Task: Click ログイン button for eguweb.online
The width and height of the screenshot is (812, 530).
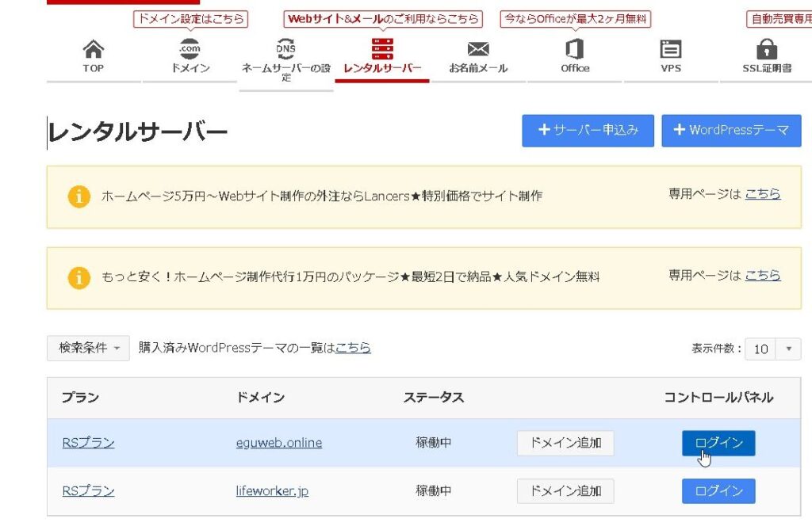Action: 718,443
